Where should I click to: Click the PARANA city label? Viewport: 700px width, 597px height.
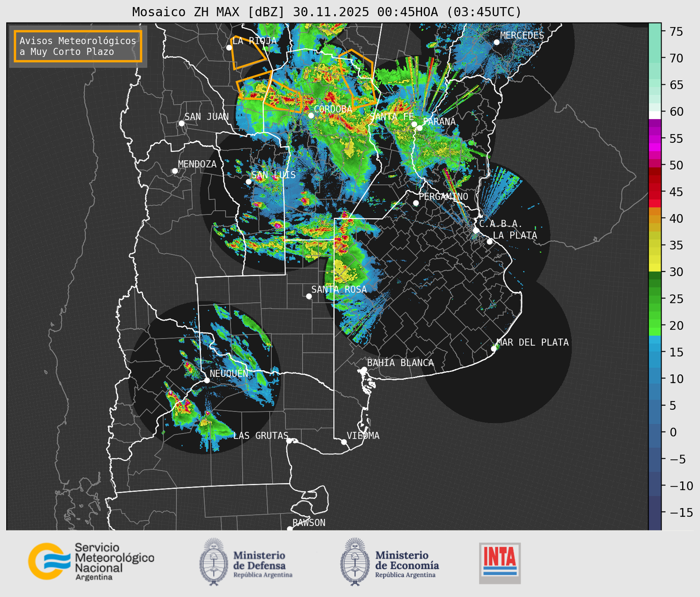(x=439, y=122)
